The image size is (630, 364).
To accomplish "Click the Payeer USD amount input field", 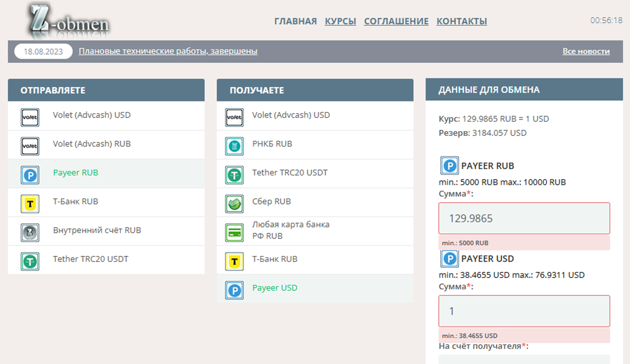I will pyautogui.click(x=524, y=311).
